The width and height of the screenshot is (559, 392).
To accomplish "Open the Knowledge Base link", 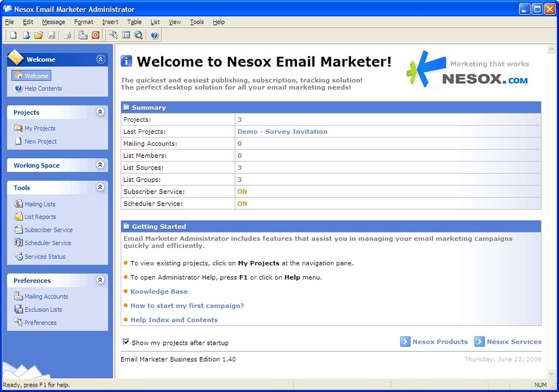I will [159, 291].
